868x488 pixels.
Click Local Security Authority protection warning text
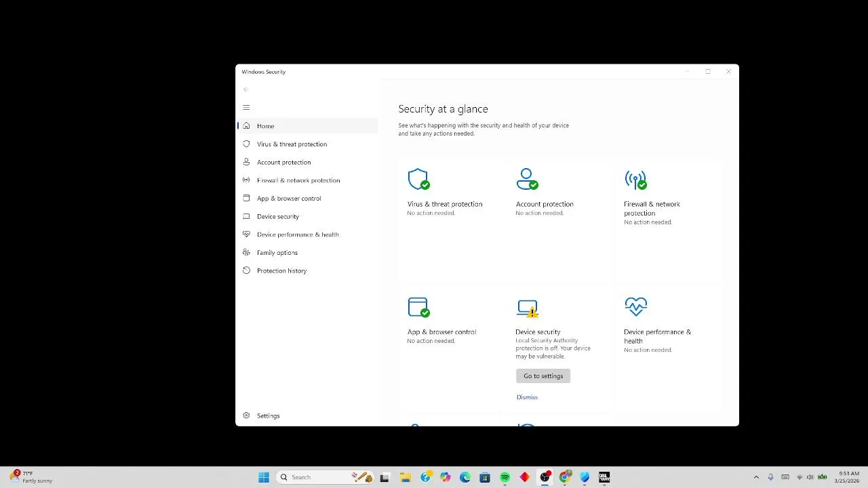tap(553, 348)
